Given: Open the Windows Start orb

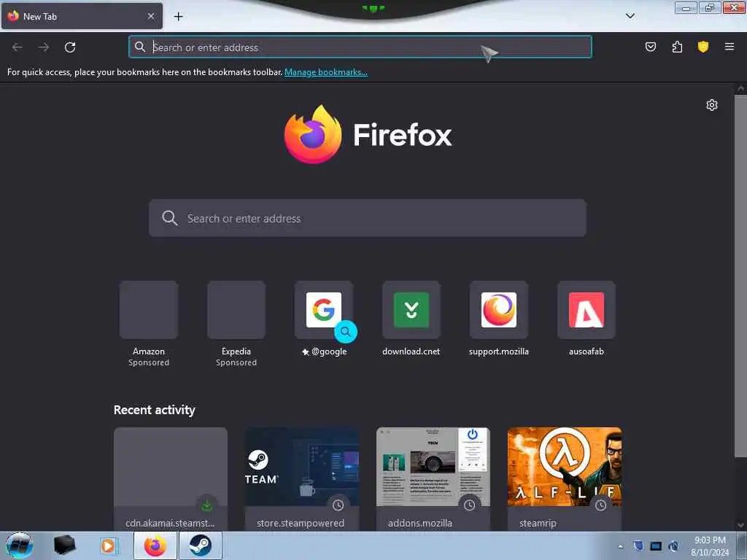Looking at the screenshot, I should click(19, 545).
